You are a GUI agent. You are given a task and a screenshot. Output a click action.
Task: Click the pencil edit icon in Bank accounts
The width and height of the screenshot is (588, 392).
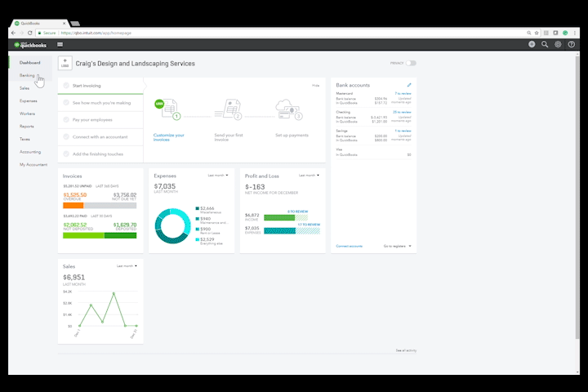point(409,85)
